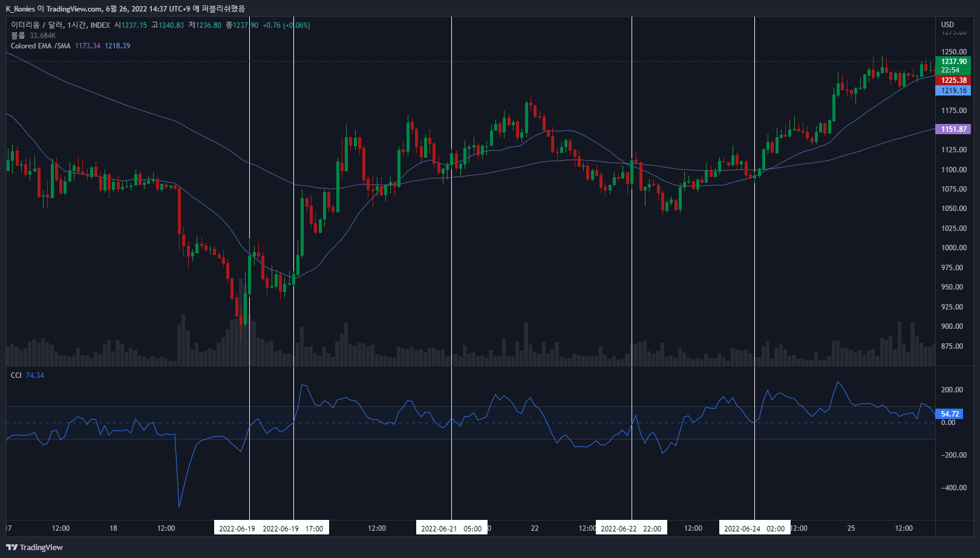Click the −400.00 CCI axis tick
Viewport: 980px width, 558px height.
953,488
